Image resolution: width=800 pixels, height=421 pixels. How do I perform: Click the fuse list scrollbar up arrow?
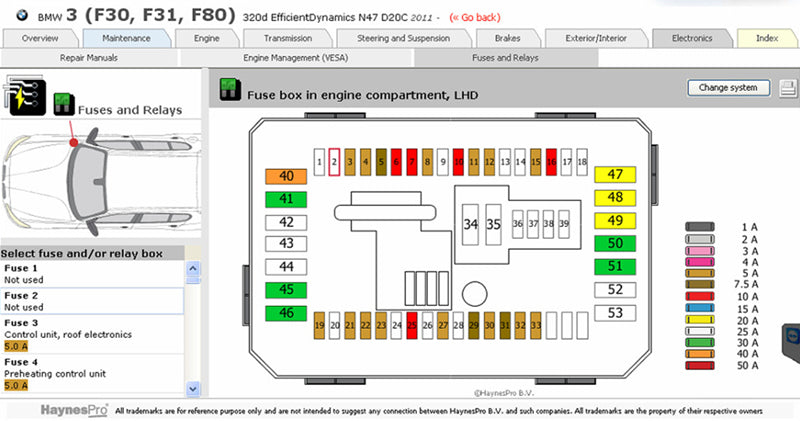[194, 269]
